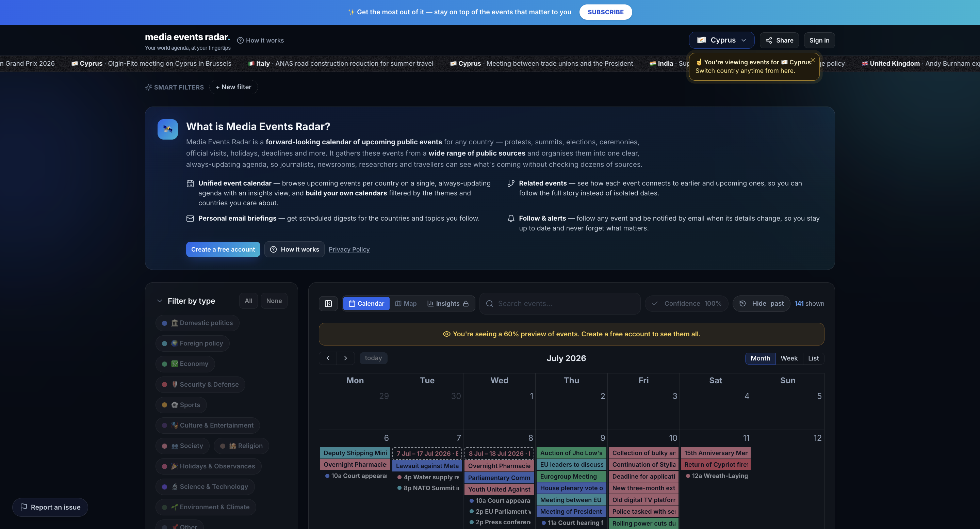980x529 pixels.
Task: Select All event types
Action: [248, 301]
